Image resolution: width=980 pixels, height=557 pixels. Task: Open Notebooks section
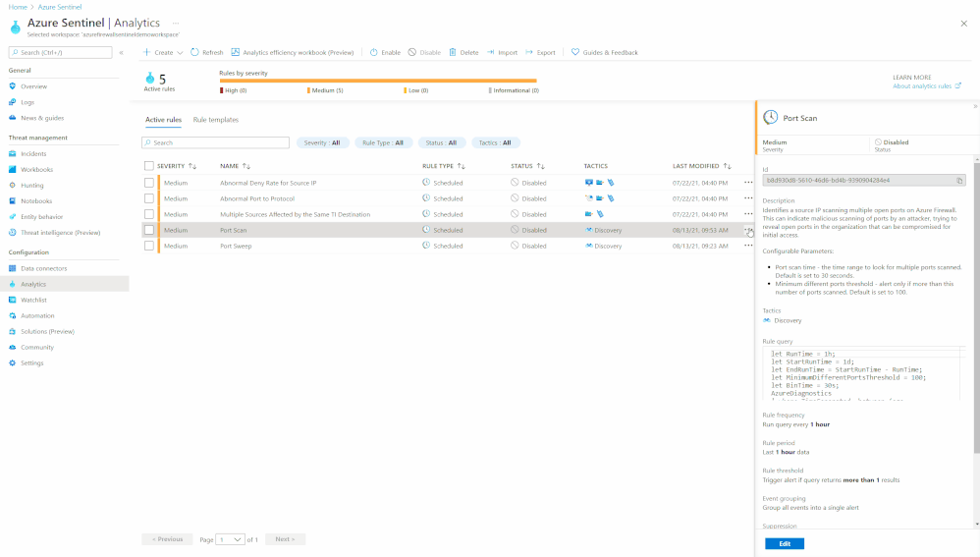36,200
